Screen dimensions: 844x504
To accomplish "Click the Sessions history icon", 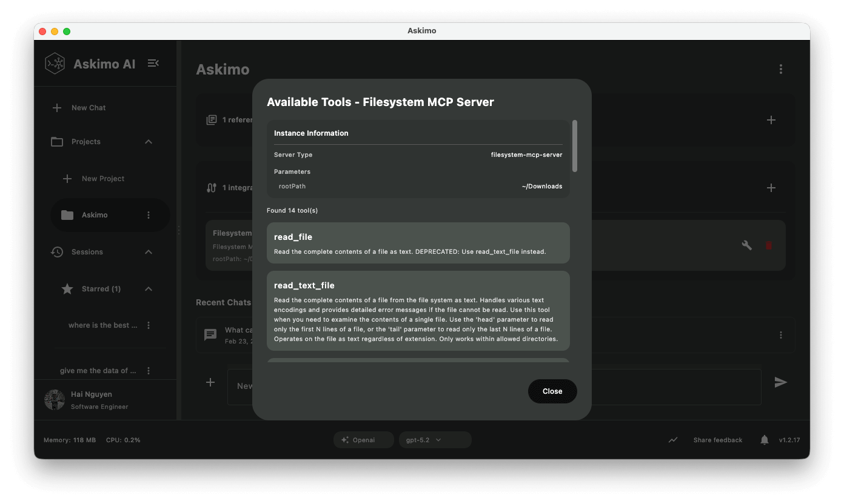I will [x=57, y=252].
